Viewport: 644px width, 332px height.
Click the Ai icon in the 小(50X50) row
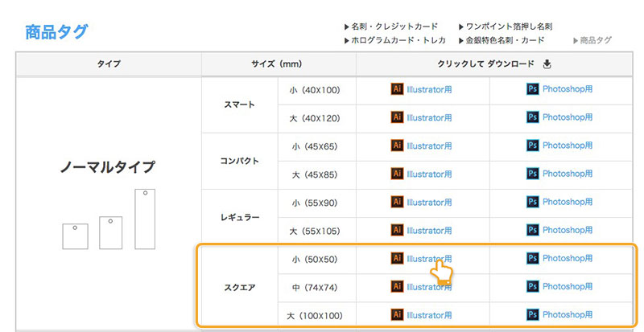pos(397,258)
